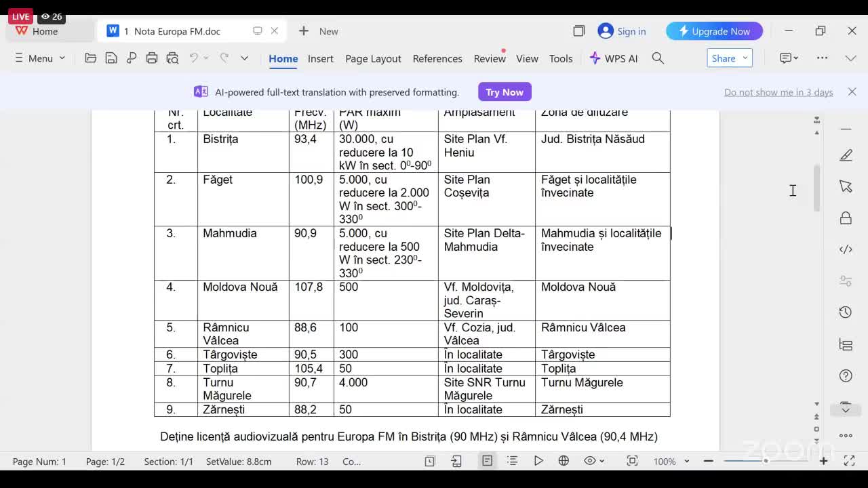The width and height of the screenshot is (868, 488).
Task: Switch to the Home ribbon tab
Action: point(283,58)
